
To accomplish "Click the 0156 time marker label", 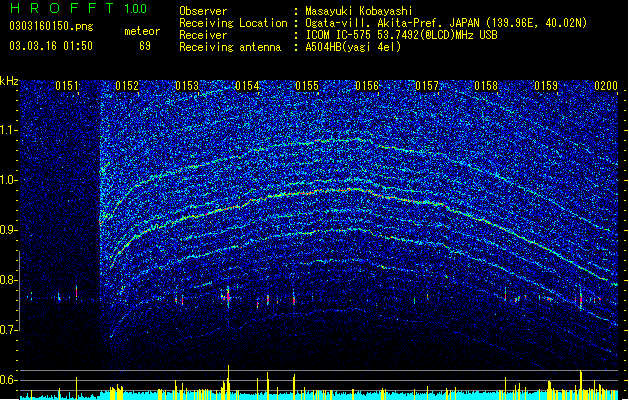I will click(x=367, y=86).
